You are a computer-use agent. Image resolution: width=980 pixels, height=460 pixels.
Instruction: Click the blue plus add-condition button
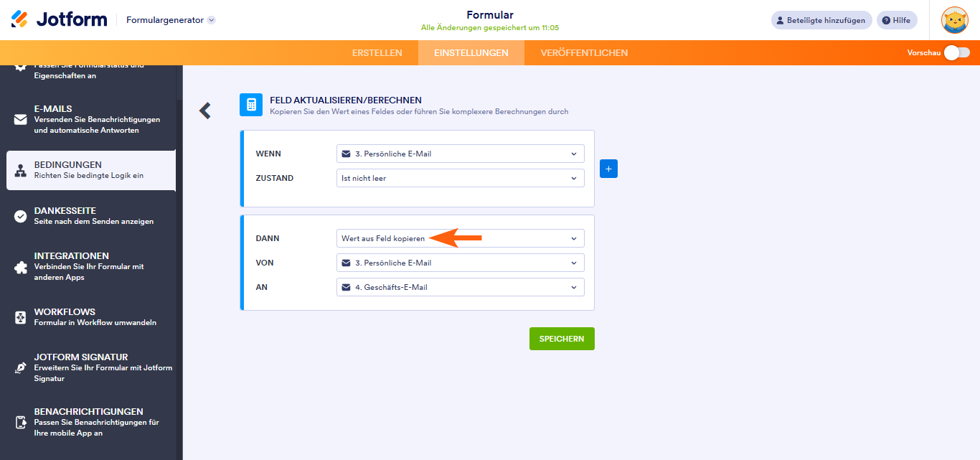point(608,169)
